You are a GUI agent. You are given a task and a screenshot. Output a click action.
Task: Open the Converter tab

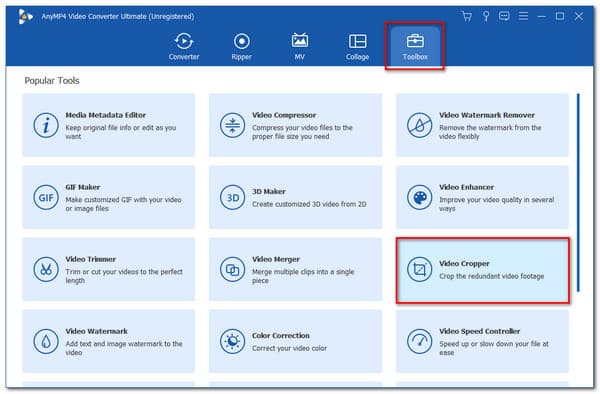(184, 46)
